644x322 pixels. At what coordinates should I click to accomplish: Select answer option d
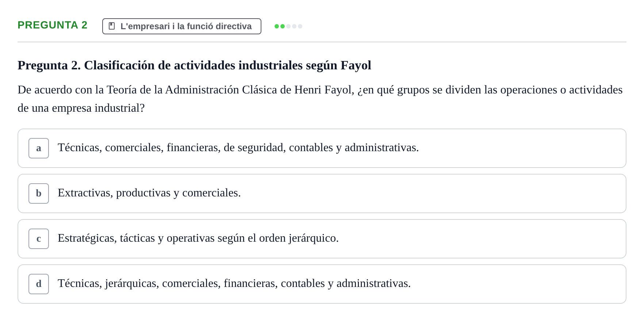click(x=39, y=284)
